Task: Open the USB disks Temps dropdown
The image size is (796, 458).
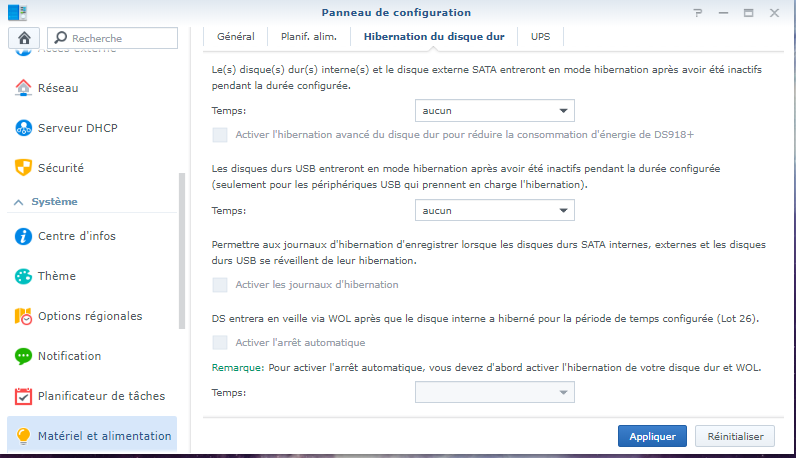Action: [x=494, y=210]
